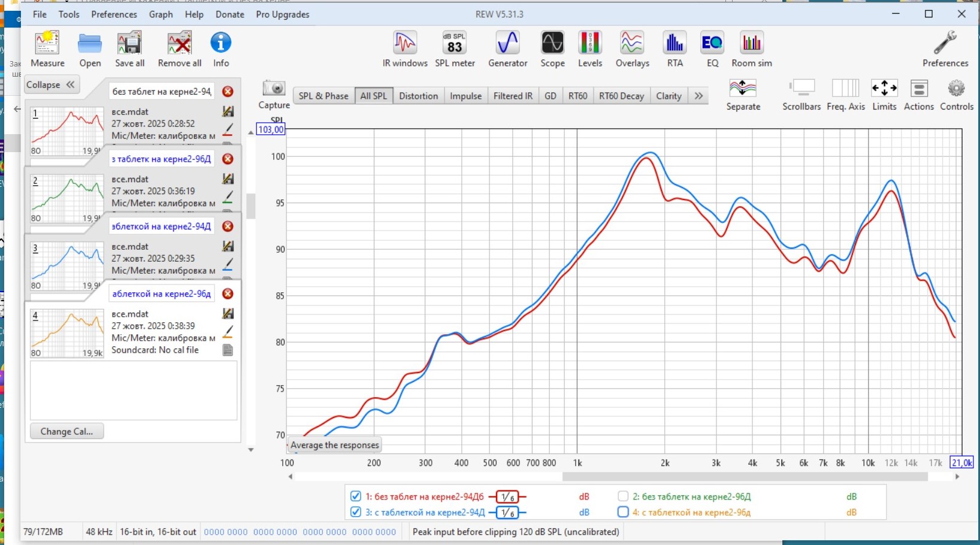Remove measurement 2 with its red X
Screen dimensions: 980x545
coord(228,159)
